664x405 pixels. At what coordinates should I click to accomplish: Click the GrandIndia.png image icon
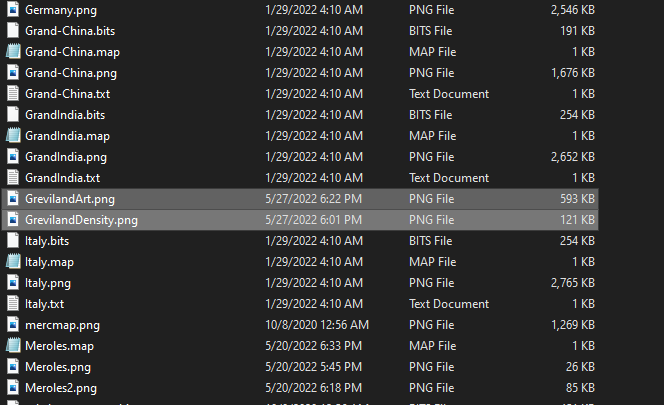13,156
